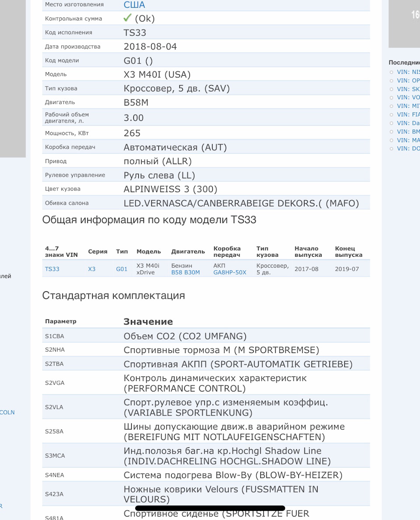420x520 pixels.
Task: Select the execution code value TS33
Action: coord(135,32)
